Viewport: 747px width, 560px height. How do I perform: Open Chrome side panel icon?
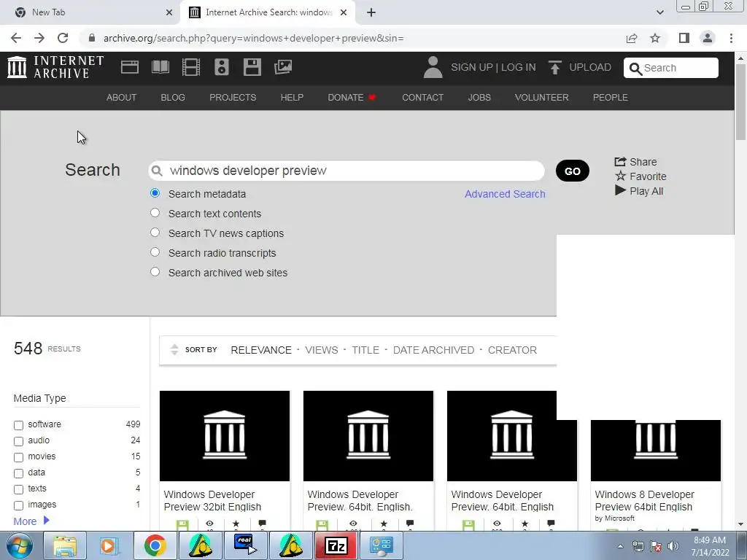pos(684,38)
